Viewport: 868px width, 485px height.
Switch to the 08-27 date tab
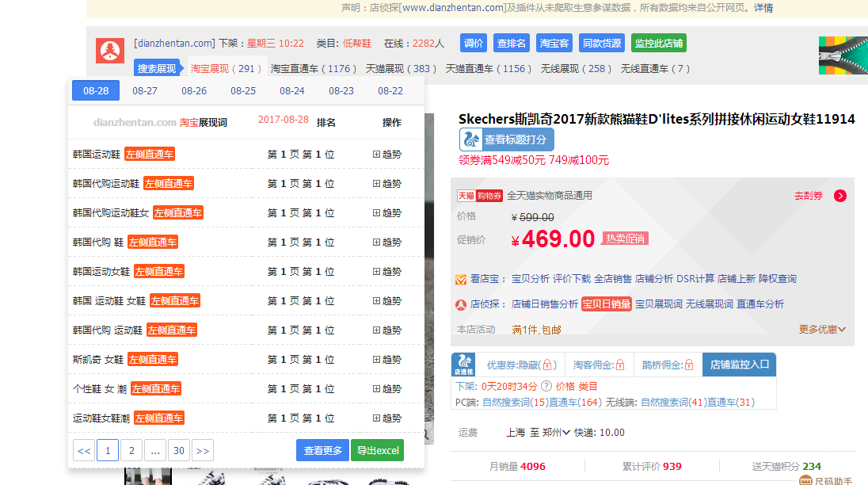[145, 91]
